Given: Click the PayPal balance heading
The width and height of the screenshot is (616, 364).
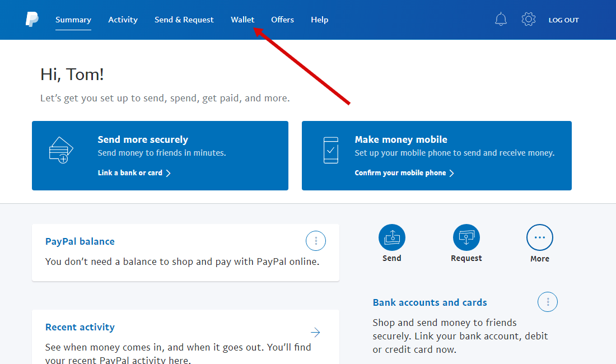Looking at the screenshot, I should point(80,241).
